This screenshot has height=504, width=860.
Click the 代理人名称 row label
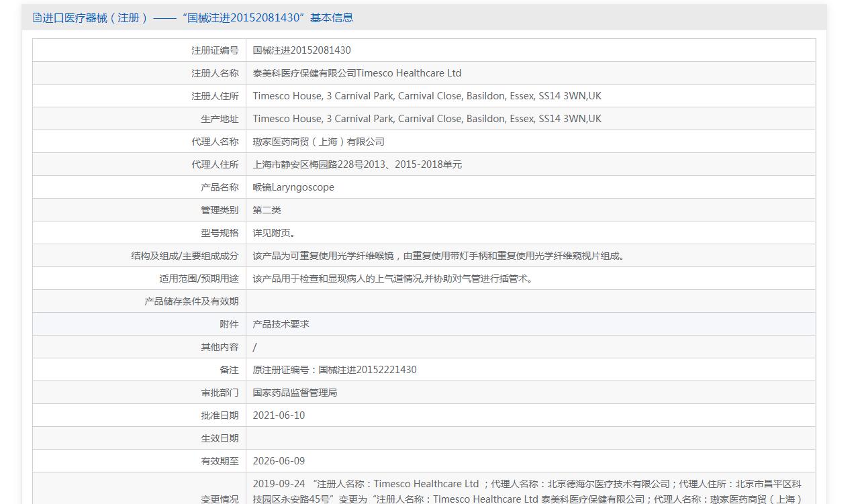(215, 142)
